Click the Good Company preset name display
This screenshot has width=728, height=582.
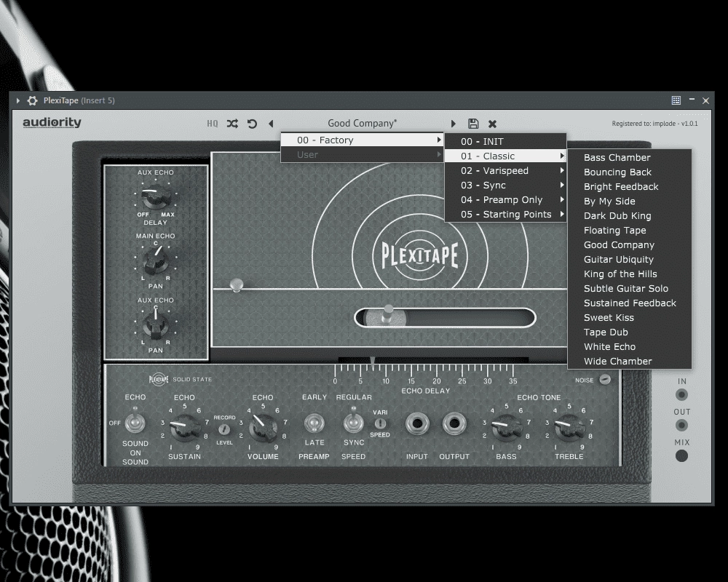click(x=362, y=124)
